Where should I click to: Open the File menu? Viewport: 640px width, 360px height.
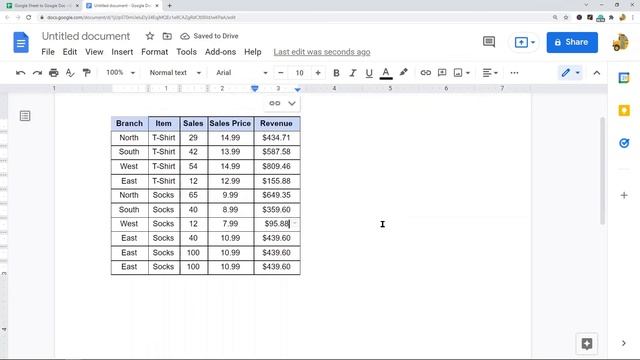(48, 52)
